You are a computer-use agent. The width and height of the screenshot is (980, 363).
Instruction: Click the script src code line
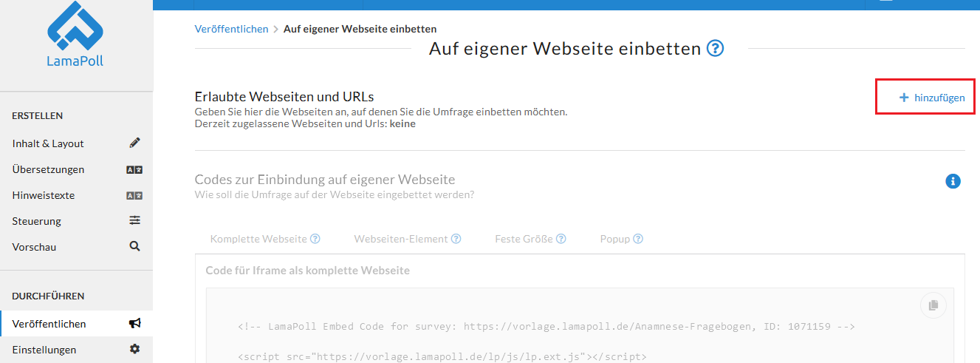[442, 357]
